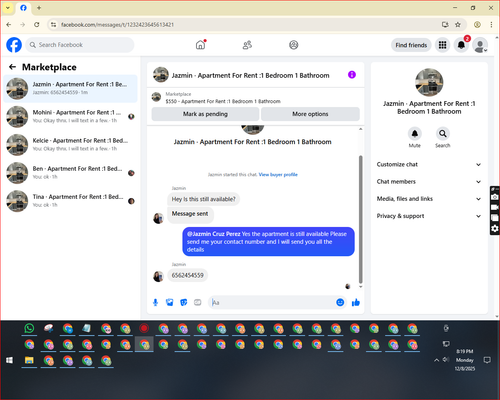Open Chrome profile icon in toolbar
This screenshot has height=400, width=500.
pos(477,24)
